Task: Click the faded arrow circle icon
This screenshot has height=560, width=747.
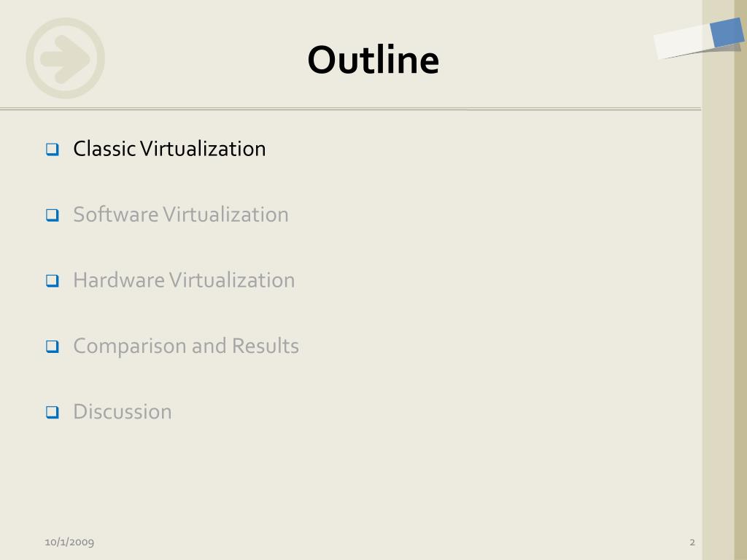Action: [x=65, y=58]
